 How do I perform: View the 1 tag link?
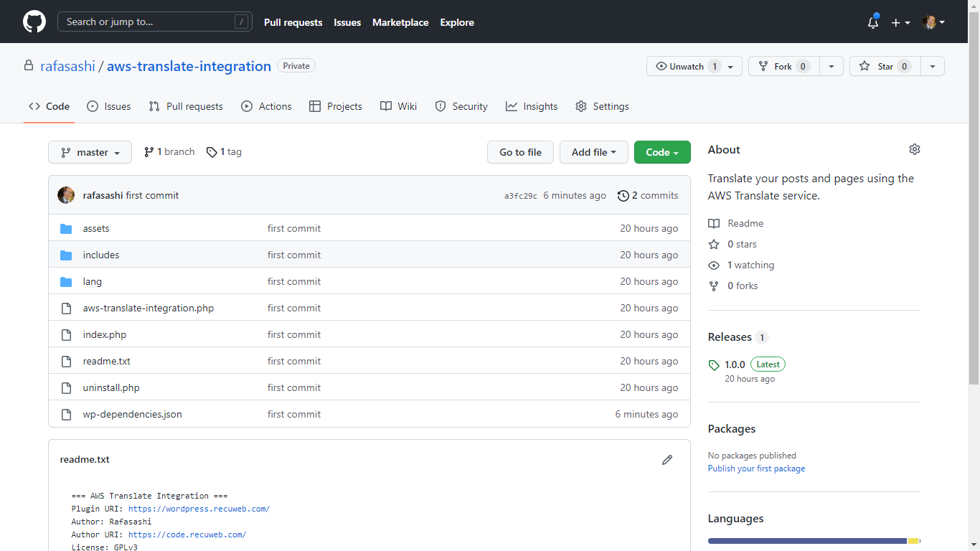point(224,152)
